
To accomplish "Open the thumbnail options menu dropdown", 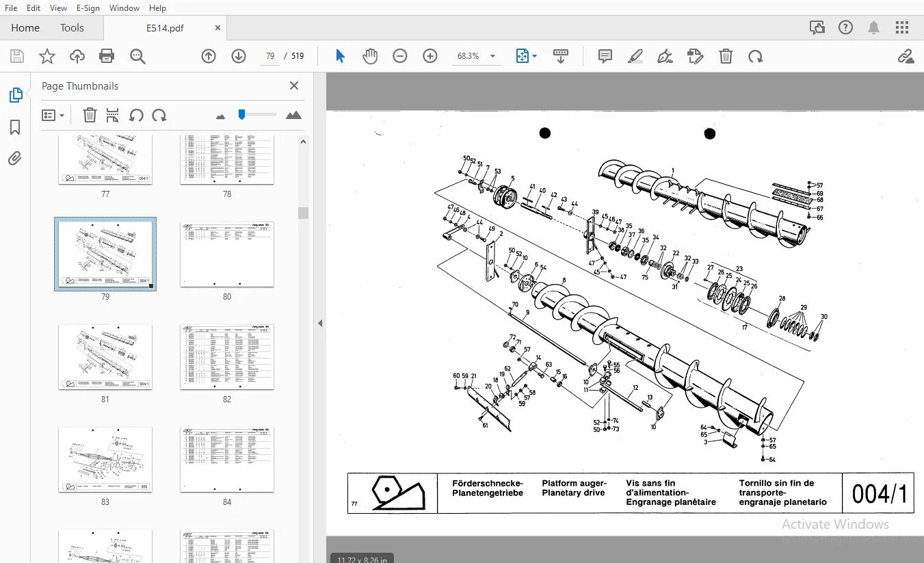I will 53,115.
